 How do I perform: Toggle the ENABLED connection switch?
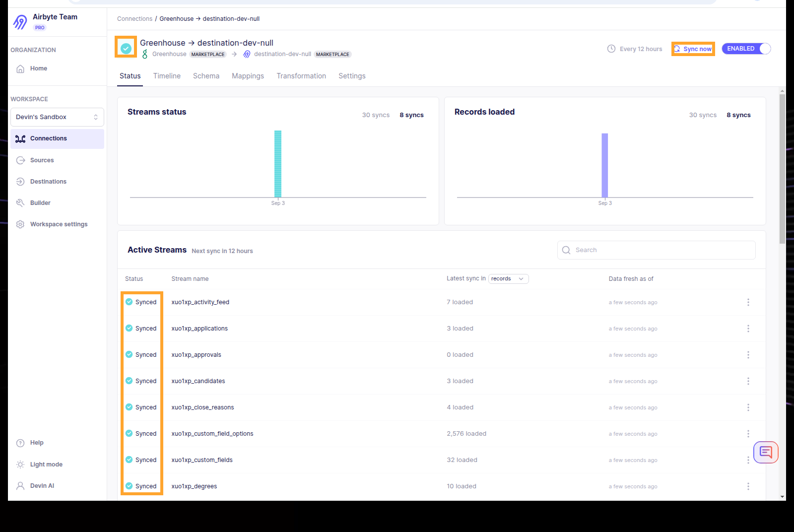[x=746, y=49]
